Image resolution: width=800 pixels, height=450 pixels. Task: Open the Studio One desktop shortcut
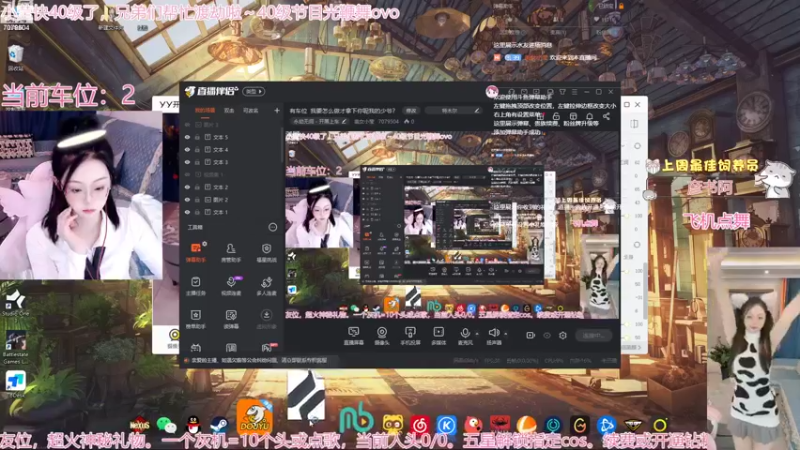coord(15,304)
